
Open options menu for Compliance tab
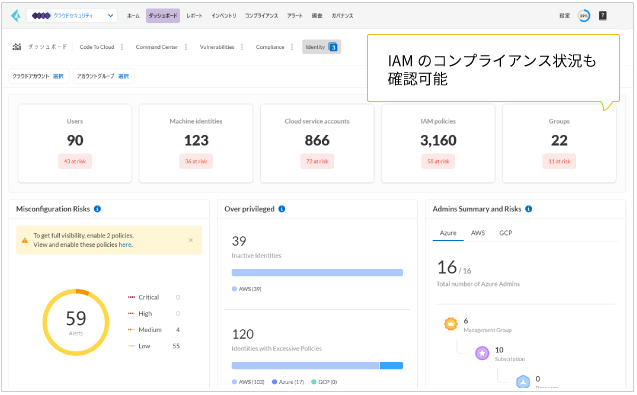292,47
